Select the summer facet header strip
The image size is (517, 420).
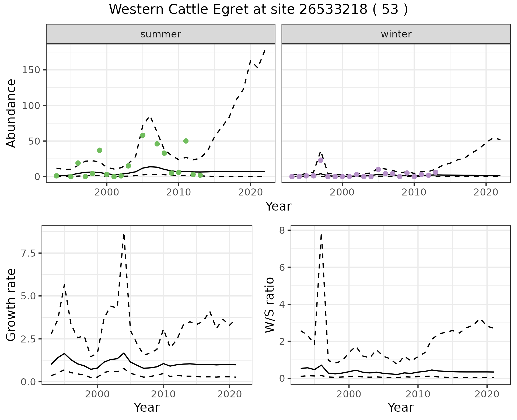point(160,34)
